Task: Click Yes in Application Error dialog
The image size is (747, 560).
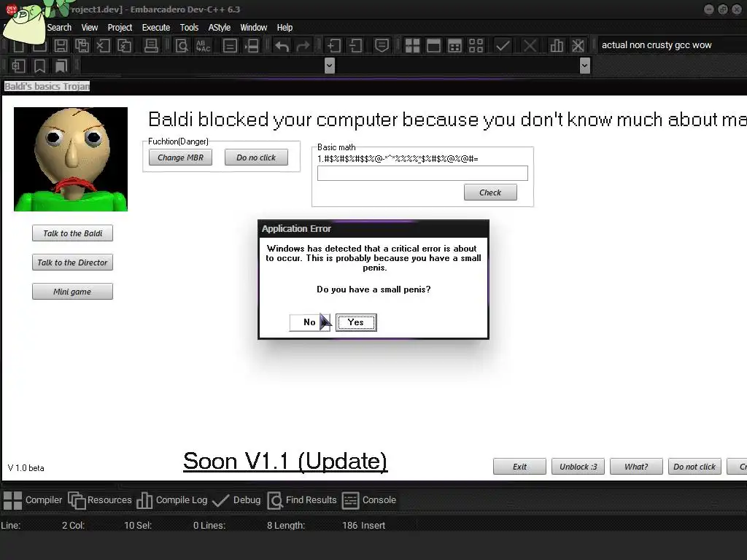Action: (356, 322)
